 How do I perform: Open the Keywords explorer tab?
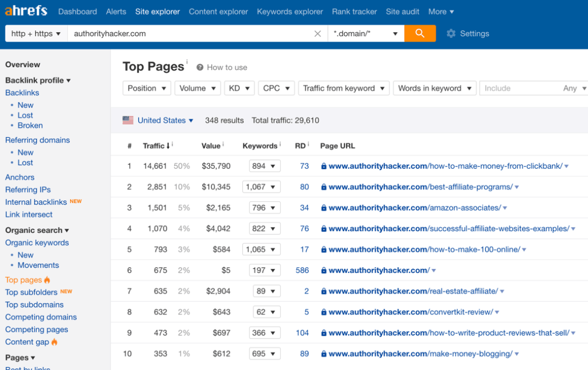pyautogui.click(x=290, y=11)
